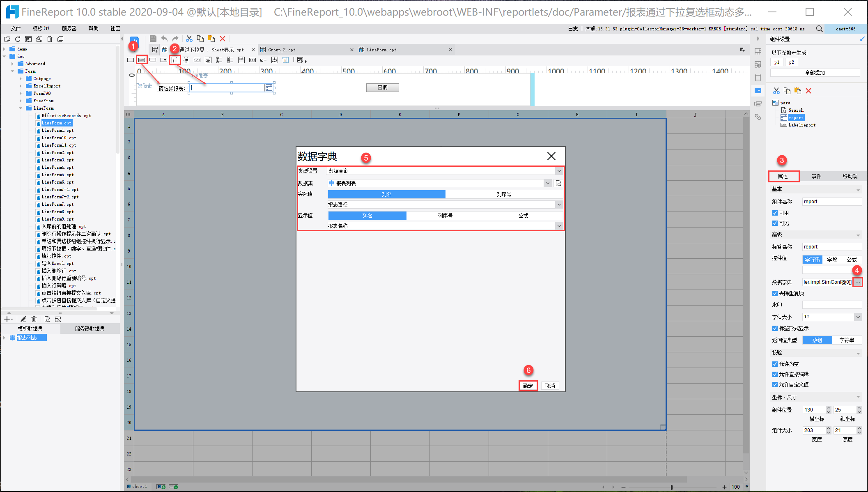Open dataset preview icon beside 报表列表
Screen dimensions: 868x492
(x=558, y=183)
